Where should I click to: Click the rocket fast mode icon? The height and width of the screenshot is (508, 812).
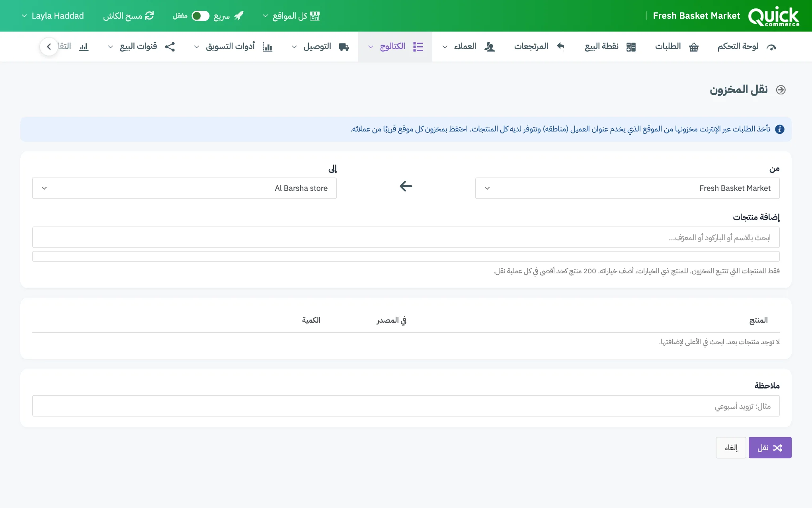(238, 16)
